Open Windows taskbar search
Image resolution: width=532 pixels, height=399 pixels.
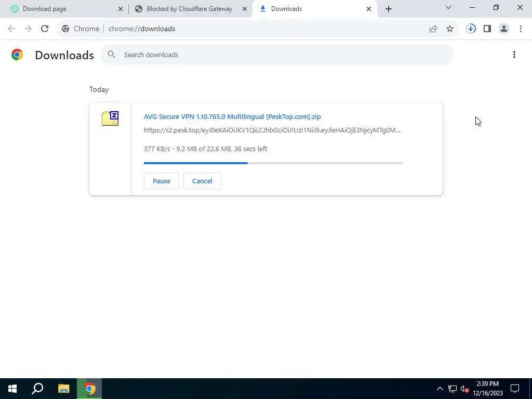tap(37, 389)
